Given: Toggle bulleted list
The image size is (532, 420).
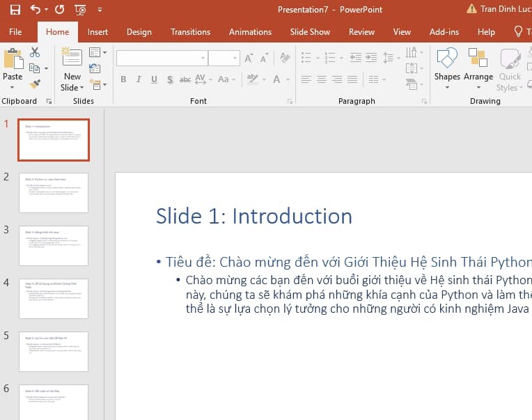Looking at the screenshot, I should tap(306, 58).
